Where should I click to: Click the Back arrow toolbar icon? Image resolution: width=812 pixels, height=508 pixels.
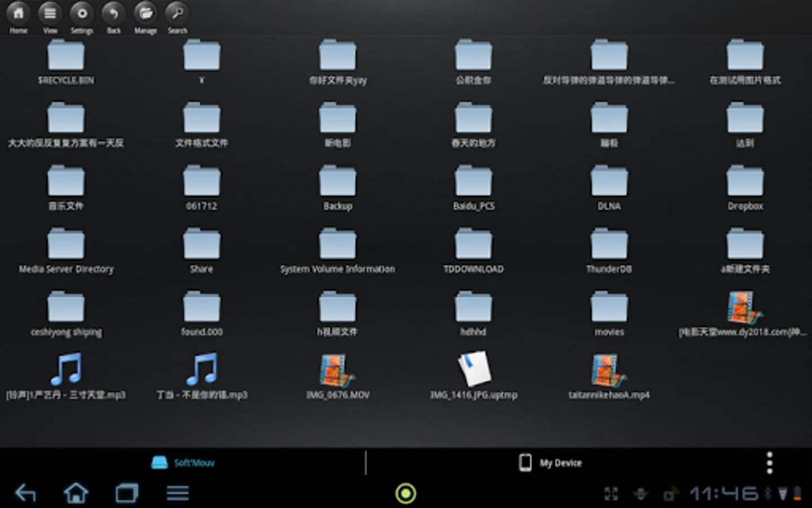pos(114,15)
